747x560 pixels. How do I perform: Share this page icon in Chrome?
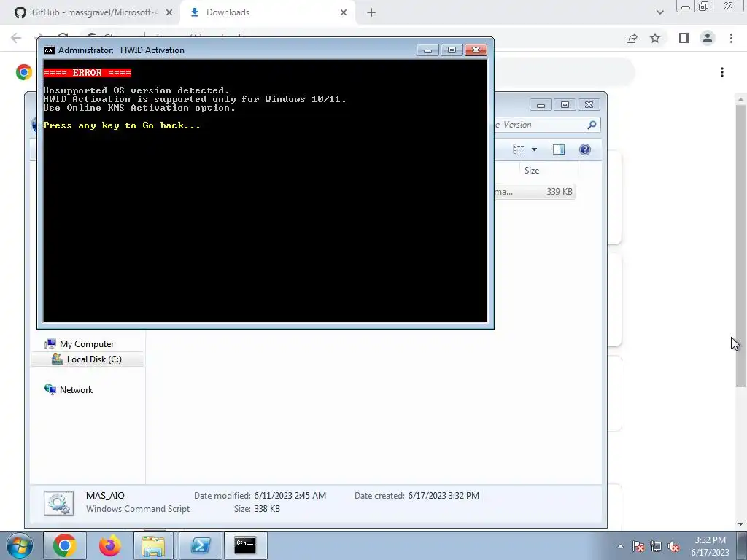coord(632,38)
